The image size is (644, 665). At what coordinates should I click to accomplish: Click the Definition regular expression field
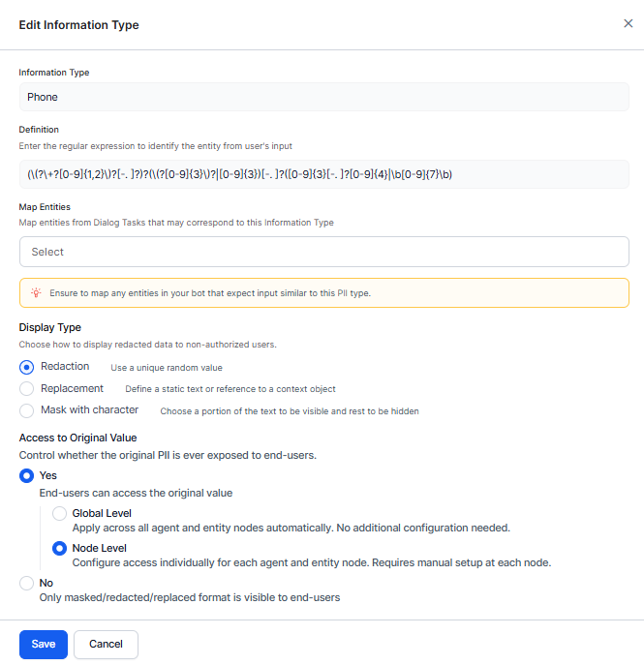[324, 174]
